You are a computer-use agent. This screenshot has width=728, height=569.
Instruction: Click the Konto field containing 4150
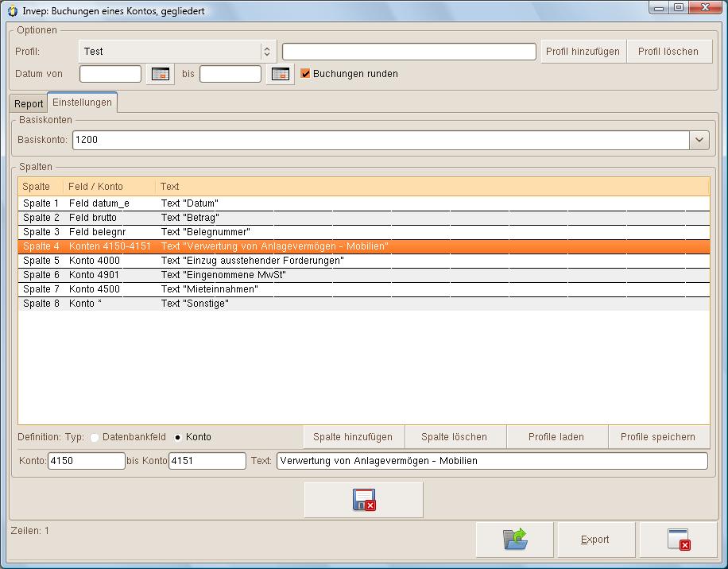coord(87,461)
